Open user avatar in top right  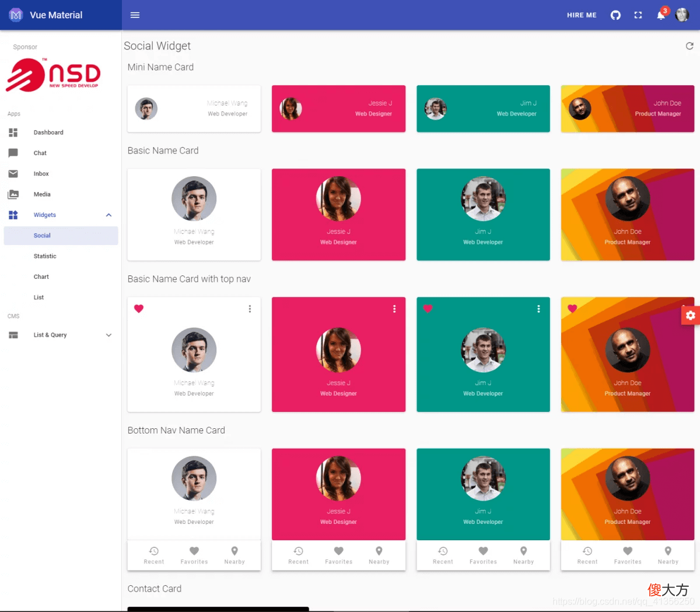point(682,15)
